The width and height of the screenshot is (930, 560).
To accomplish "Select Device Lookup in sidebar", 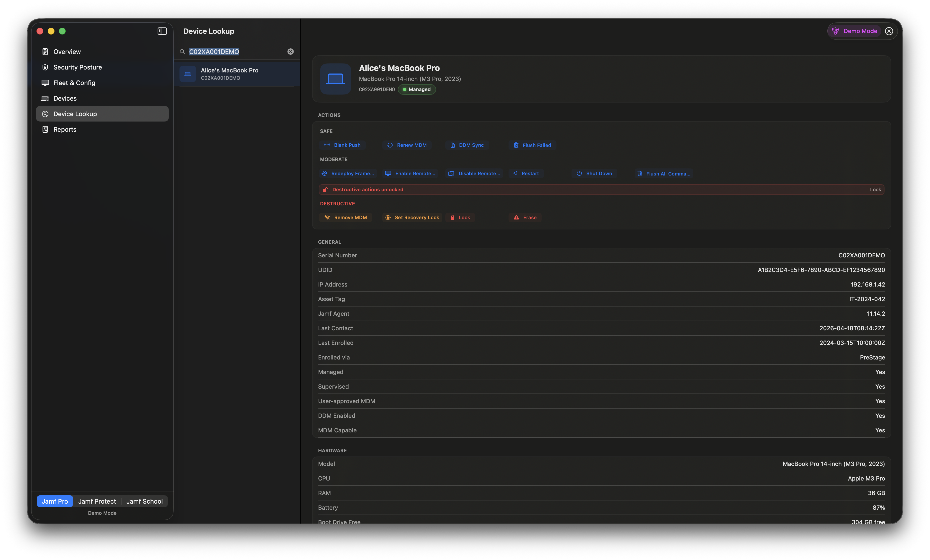I will click(x=102, y=114).
